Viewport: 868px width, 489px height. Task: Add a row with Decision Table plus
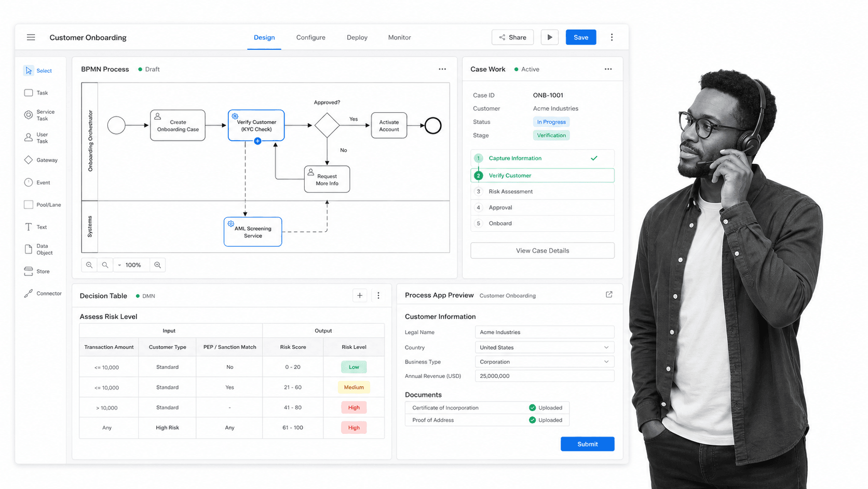(x=360, y=296)
